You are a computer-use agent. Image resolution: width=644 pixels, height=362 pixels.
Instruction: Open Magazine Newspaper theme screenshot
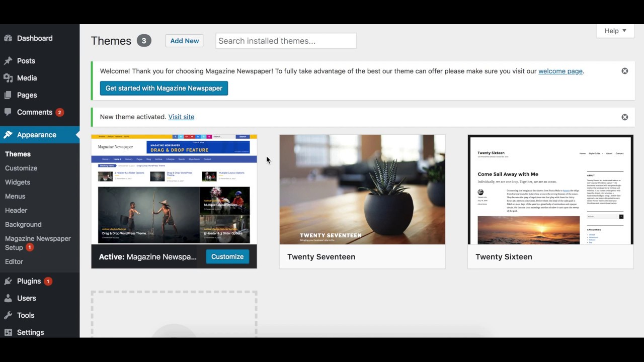pyautogui.click(x=174, y=190)
